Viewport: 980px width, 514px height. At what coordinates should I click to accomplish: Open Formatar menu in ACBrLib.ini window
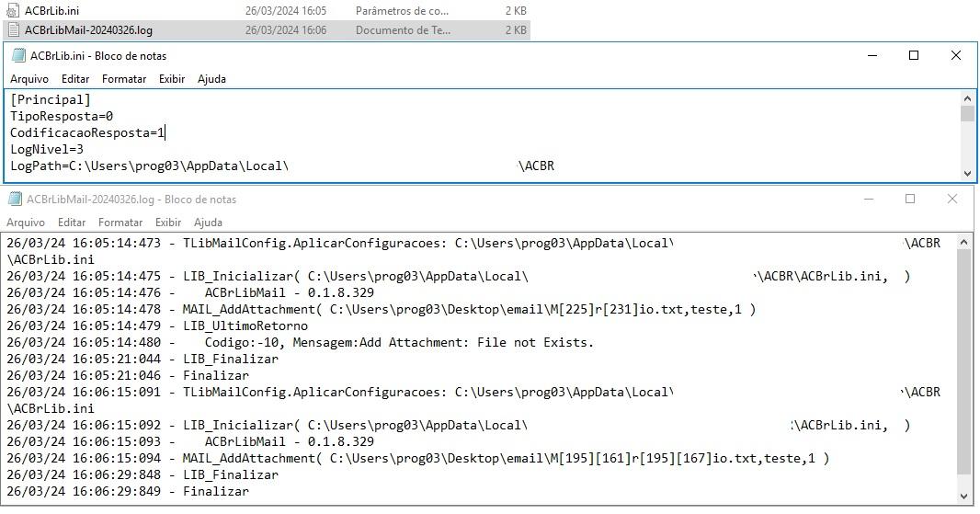(x=124, y=79)
